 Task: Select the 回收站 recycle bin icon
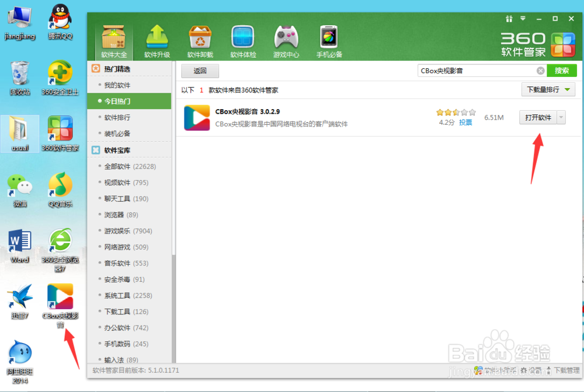pos(20,78)
